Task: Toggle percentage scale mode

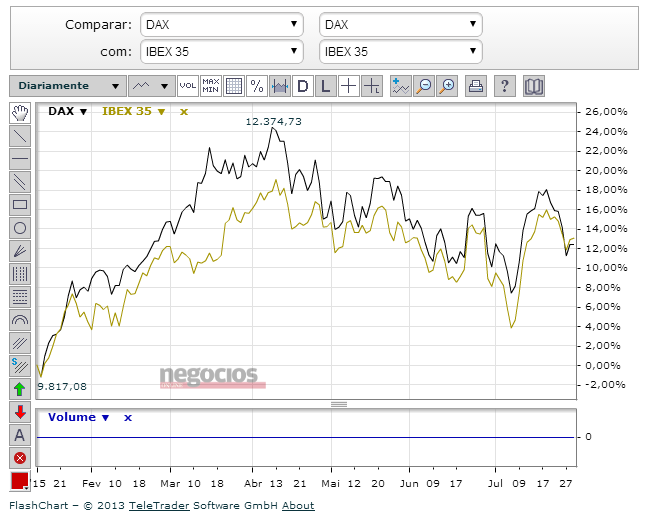Action: 257,86
